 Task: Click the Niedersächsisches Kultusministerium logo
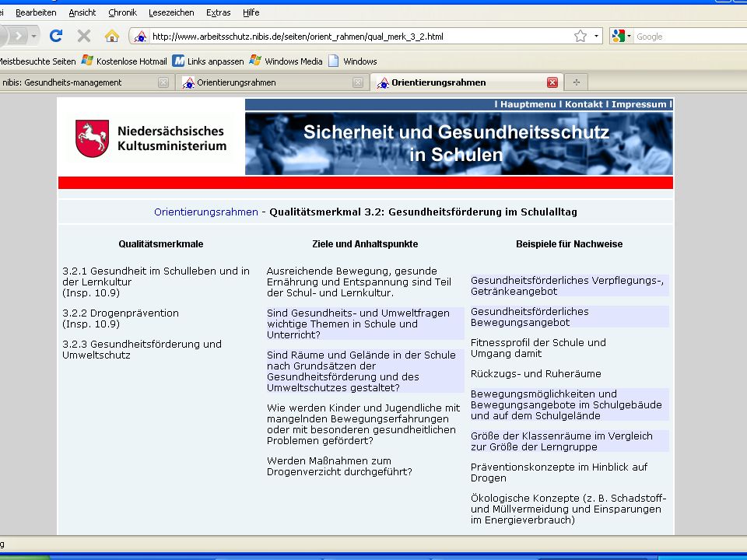pos(151,138)
